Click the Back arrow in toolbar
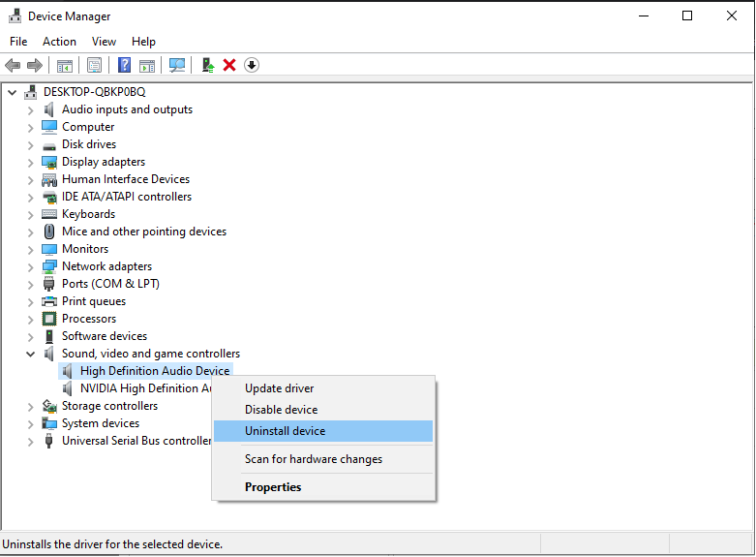The width and height of the screenshot is (756, 557). point(13,65)
